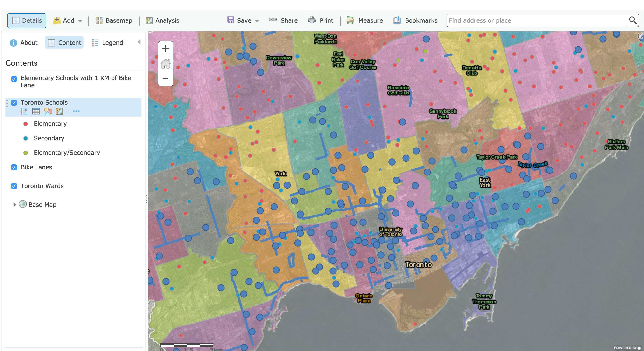Click the East York map label

point(485,182)
